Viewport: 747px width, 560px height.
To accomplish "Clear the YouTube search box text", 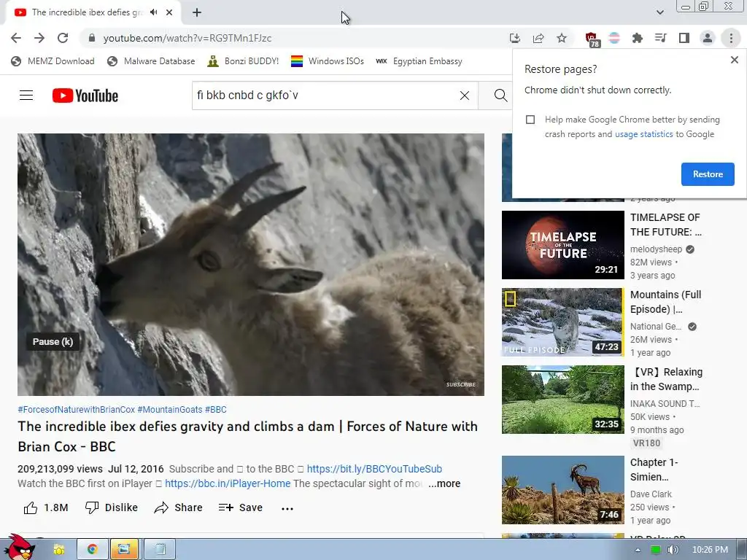I will 465,96.
